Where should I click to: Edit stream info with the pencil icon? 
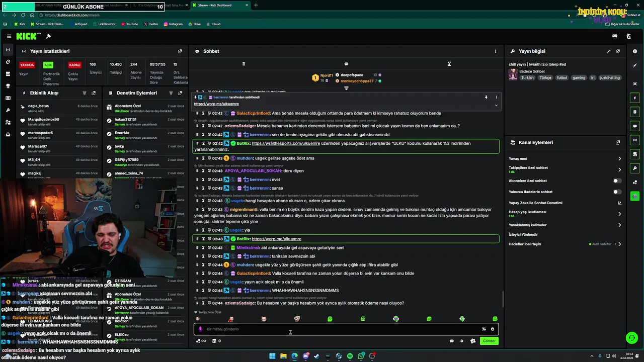pos(609,51)
